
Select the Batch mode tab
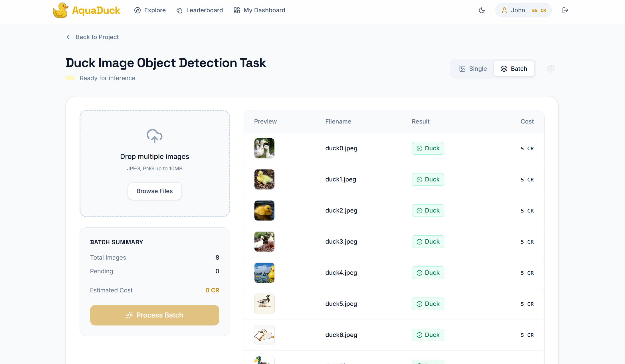point(514,69)
